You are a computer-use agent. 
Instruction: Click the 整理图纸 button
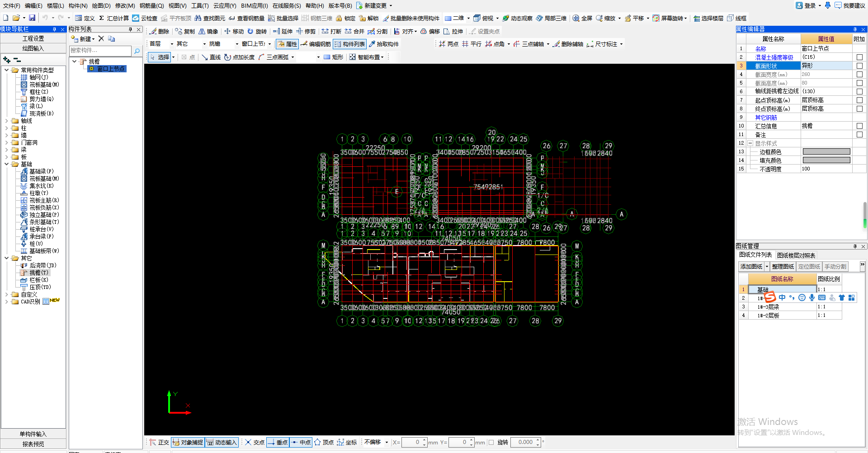tap(783, 267)
